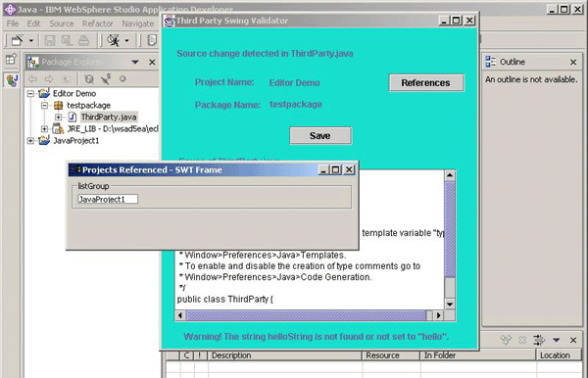Open the Navigate menu
Screen dimensions: 588x378
click(x=137, y=24)
